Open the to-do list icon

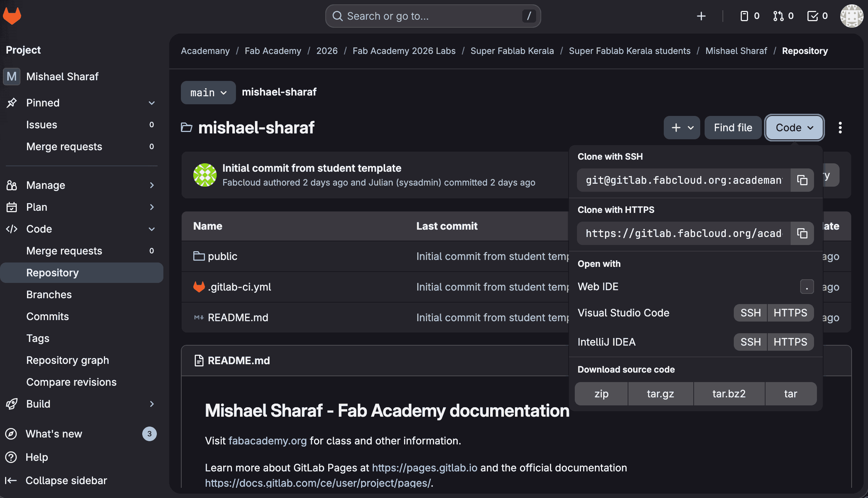[x=817, y=16]
